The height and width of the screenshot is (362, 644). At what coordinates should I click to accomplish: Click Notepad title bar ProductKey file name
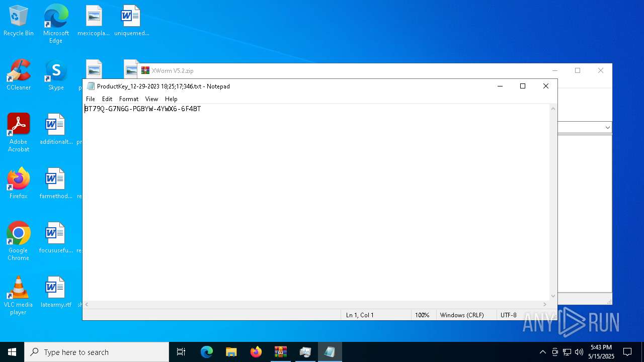click(x=164, y=86)
